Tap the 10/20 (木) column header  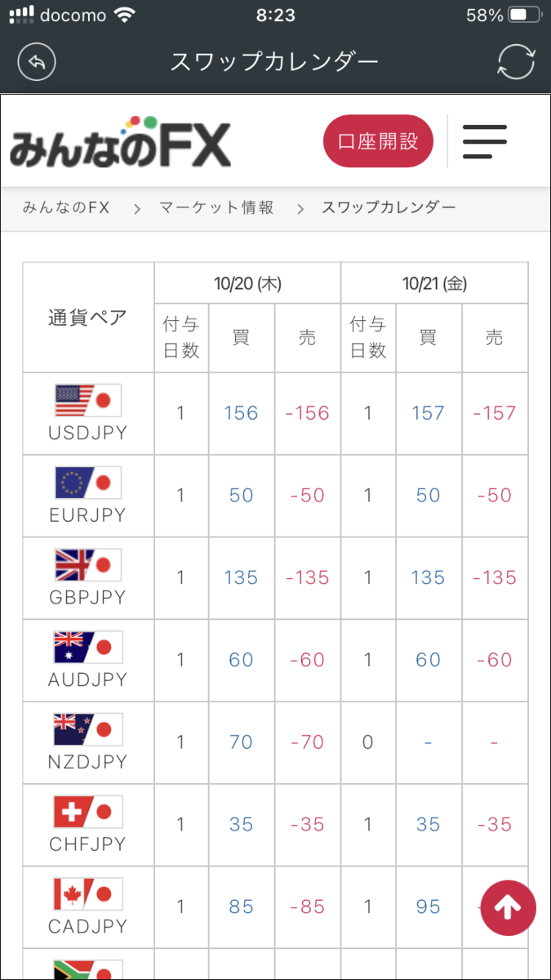[x=247, y=282]
